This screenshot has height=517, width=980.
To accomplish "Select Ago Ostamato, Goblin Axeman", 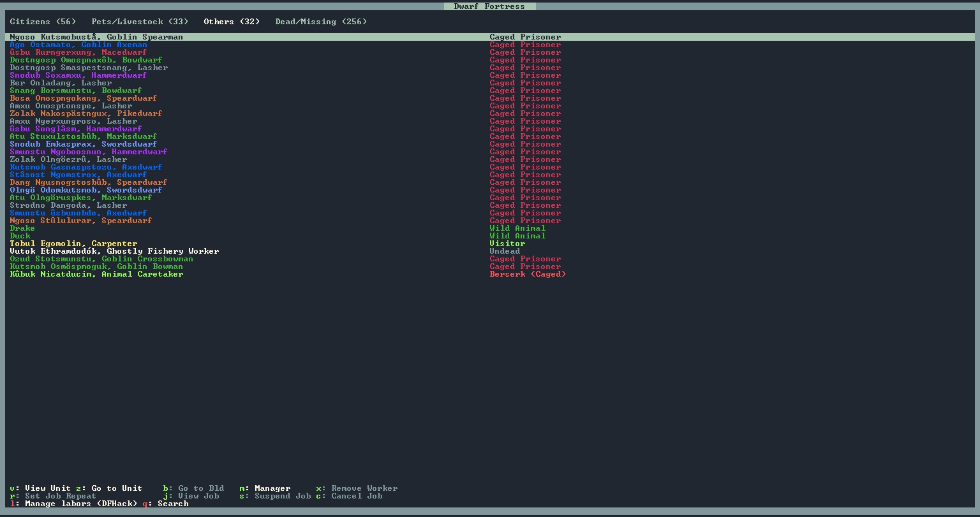I will coord(78,45).
